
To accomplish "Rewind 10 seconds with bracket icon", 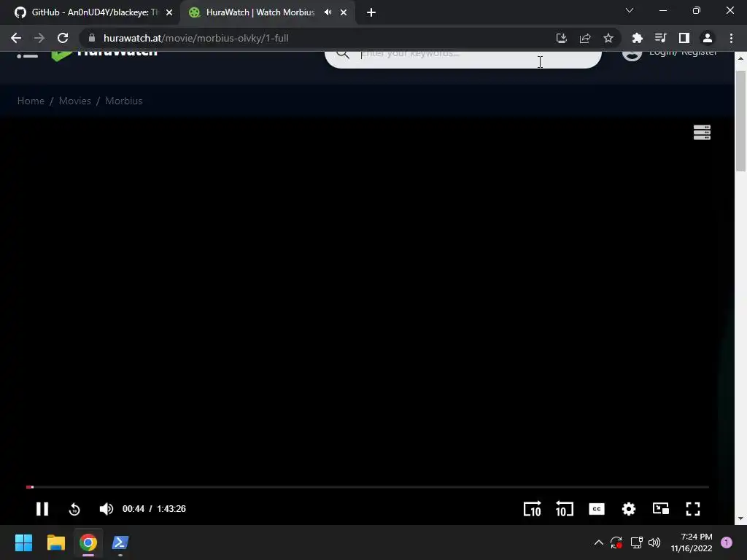I will pos(564,509).
